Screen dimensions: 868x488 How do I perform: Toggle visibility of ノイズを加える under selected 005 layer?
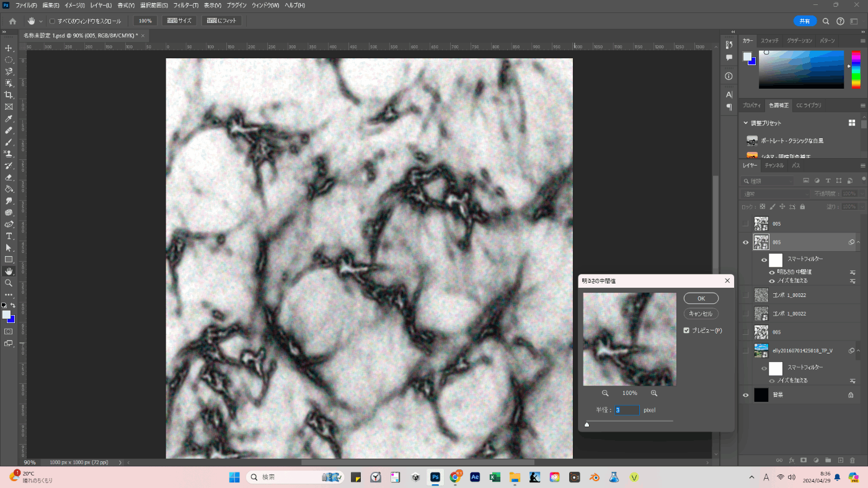(772, 281)
